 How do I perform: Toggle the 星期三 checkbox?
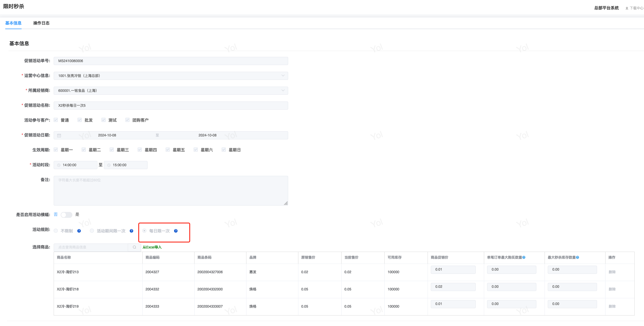pos(112,150)
